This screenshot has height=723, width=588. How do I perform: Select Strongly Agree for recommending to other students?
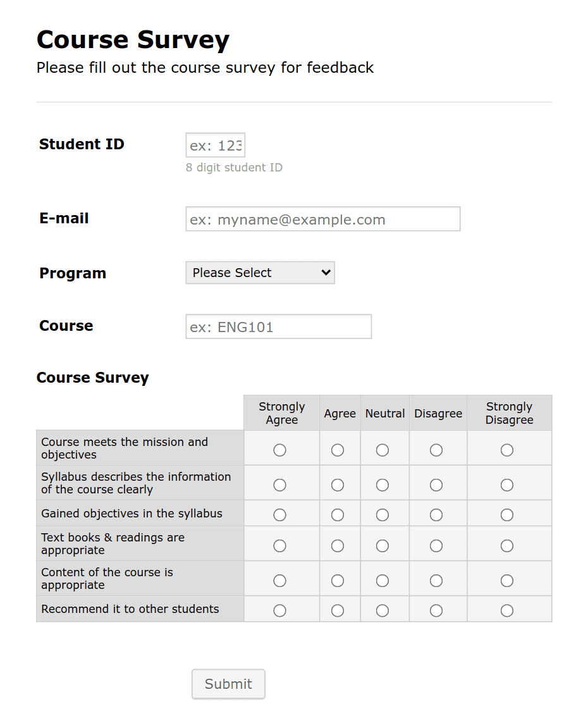coord(280,610)
